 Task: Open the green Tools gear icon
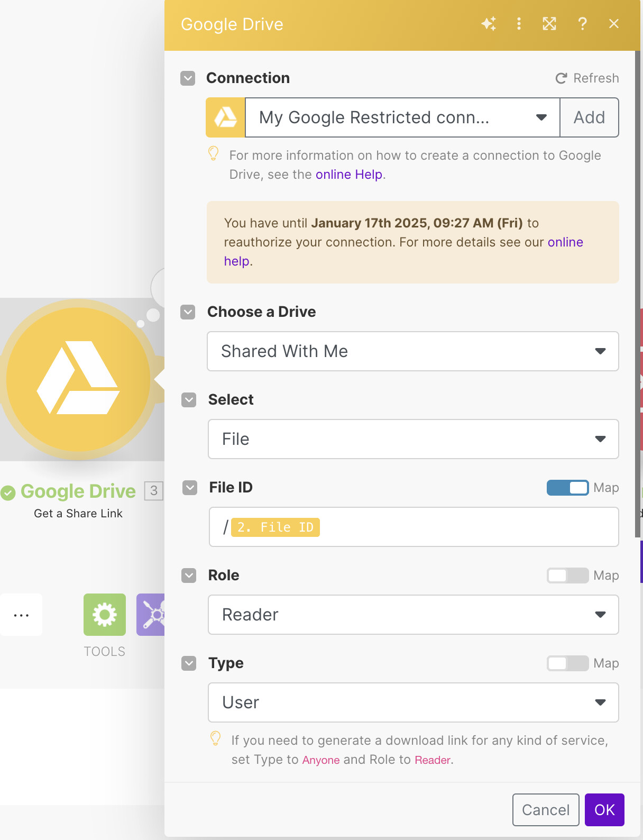point(105,615)
